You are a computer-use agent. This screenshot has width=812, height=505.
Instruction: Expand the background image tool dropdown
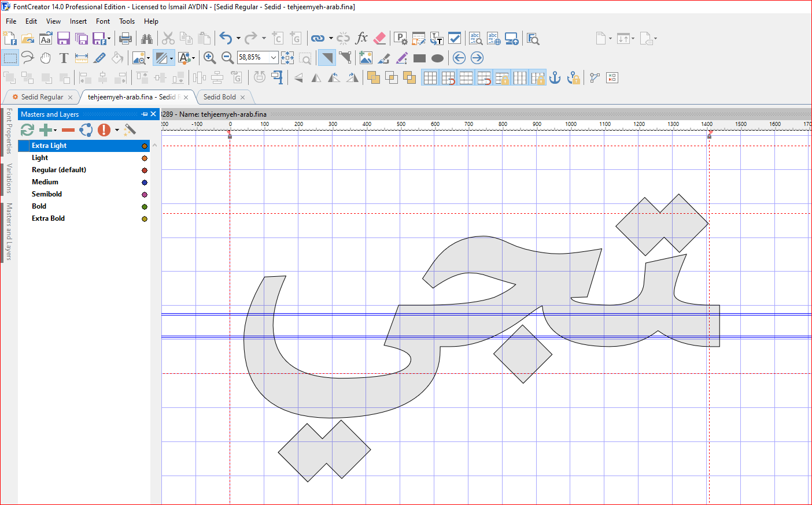[148, 58]
